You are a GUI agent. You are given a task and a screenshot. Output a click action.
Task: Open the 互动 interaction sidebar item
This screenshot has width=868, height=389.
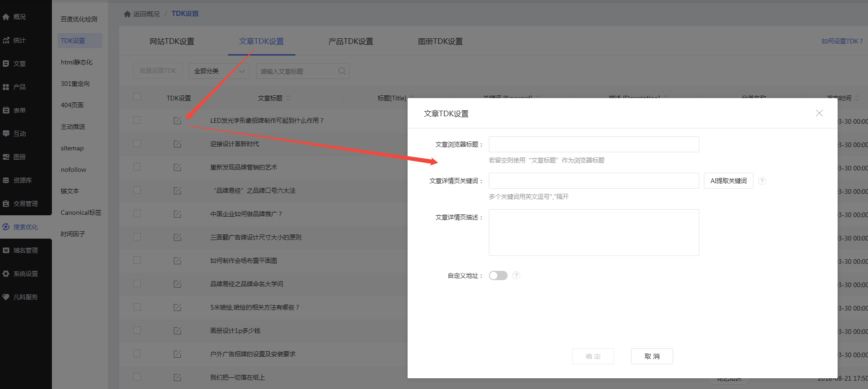pyautogui.click(x=20, y=134)
